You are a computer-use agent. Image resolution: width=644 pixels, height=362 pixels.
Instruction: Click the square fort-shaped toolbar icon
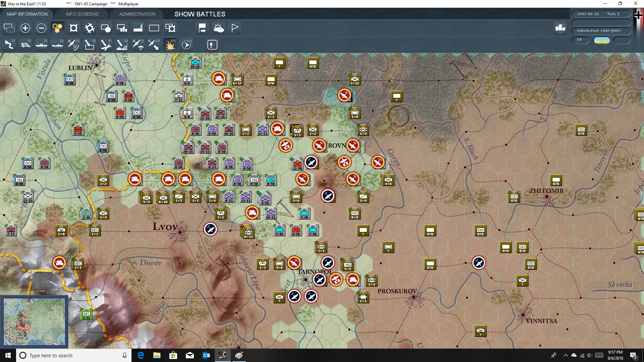pyautogui.click(x=73, y=28)
